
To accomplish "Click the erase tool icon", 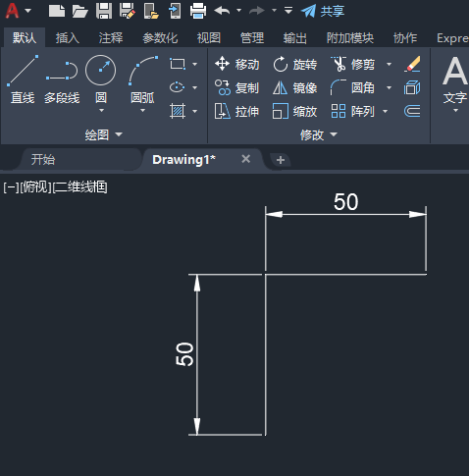I will coord(412,64).
